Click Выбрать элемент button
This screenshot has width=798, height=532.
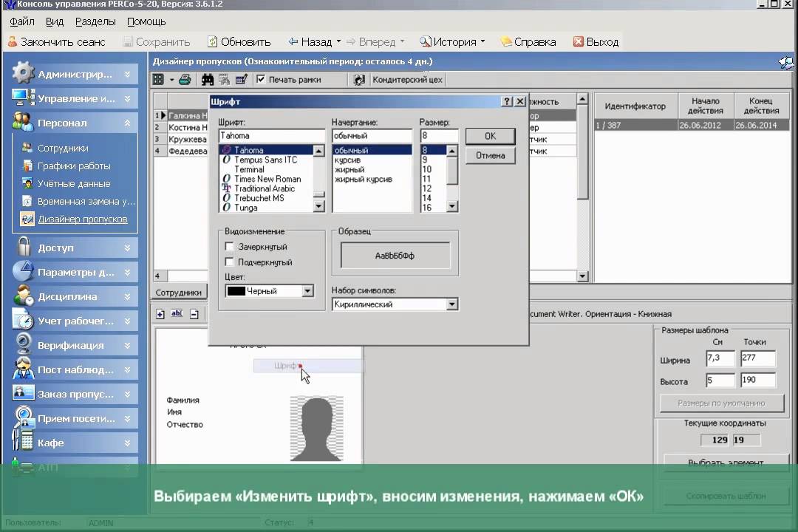pyautogui.click(x=726, y=463)
